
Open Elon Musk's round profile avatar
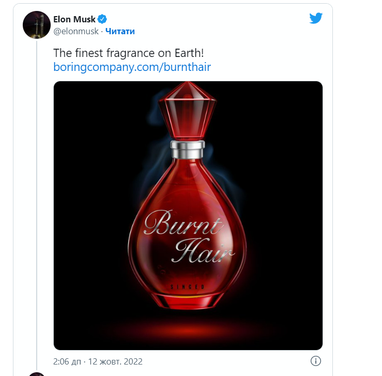tap(36, 25)
